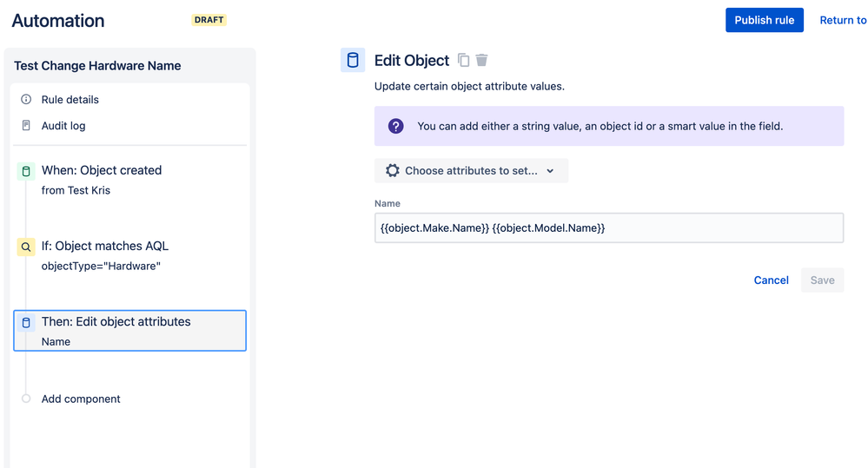Click the objectType="Hardware" condition text
This screenshot has height=468, width=868.
(x=101, y=266)
